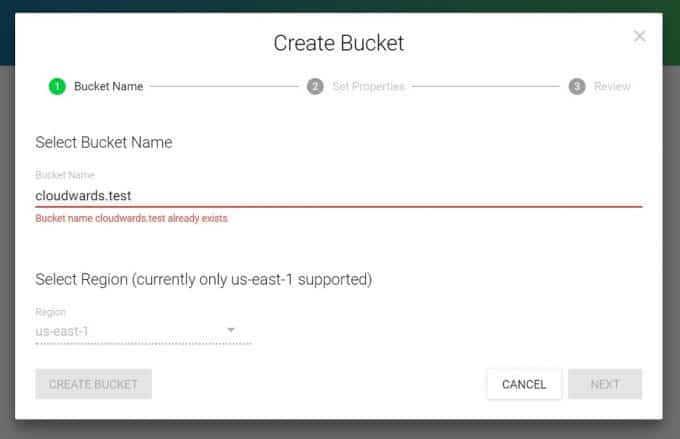Select the Bucket Name step label

tap(108, 86)
